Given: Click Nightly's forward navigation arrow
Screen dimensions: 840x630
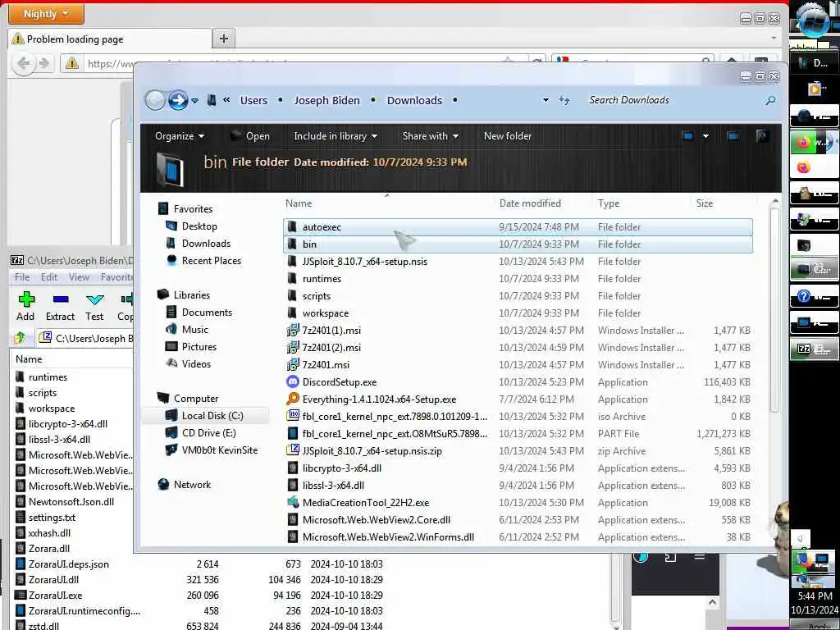Looking at the screenshot, I should pyautogui.click(x=44, y=64).
